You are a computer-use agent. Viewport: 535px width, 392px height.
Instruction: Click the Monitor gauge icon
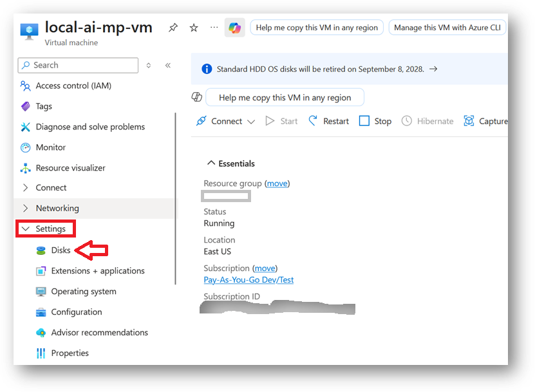25,147
